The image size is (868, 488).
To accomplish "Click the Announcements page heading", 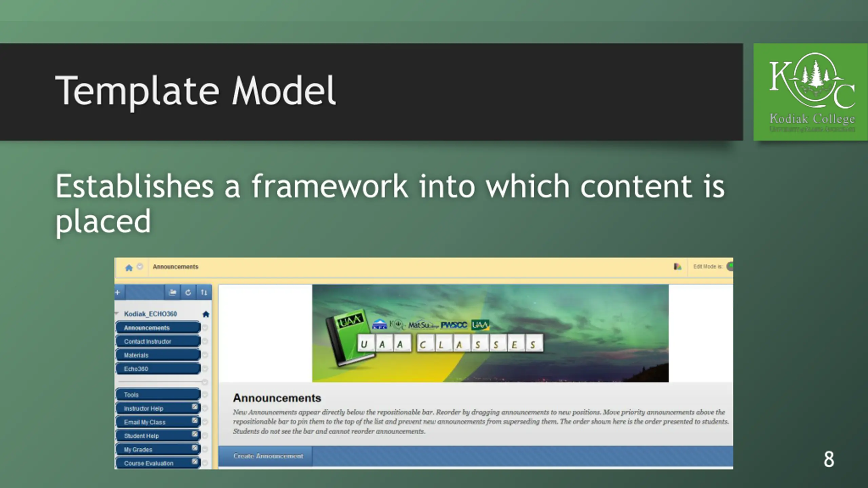I will [277, 398].
